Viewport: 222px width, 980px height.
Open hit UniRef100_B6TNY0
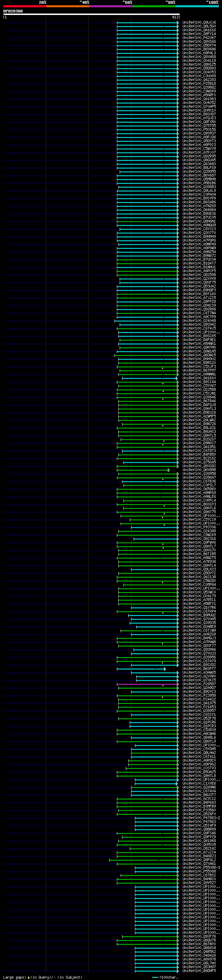point(199,944)
